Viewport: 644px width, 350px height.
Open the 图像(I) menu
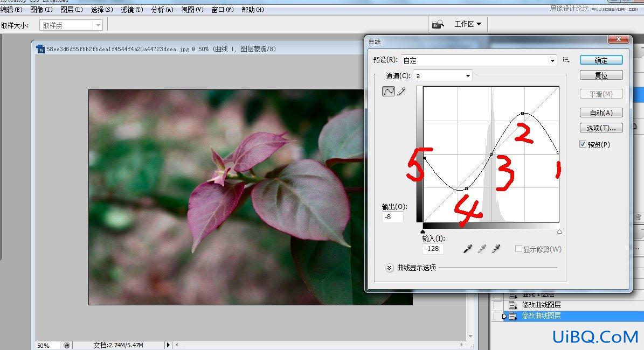point(41,10)
